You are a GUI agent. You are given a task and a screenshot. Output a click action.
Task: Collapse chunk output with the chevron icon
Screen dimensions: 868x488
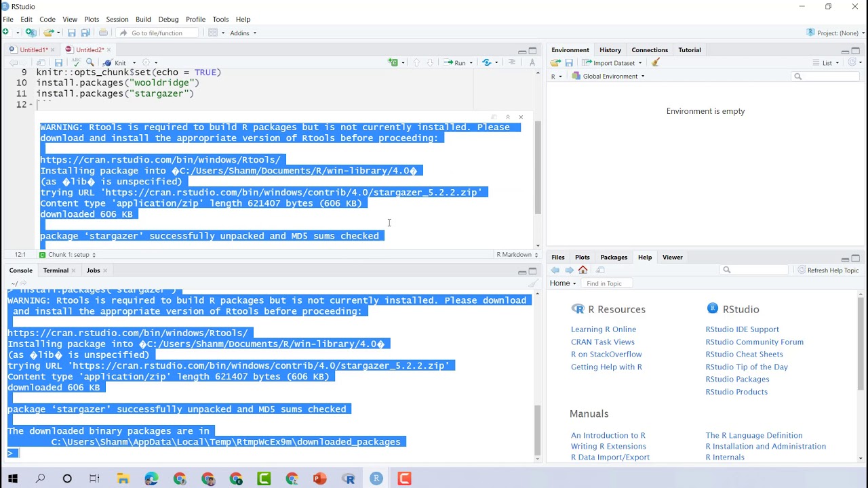click(507, 117)
